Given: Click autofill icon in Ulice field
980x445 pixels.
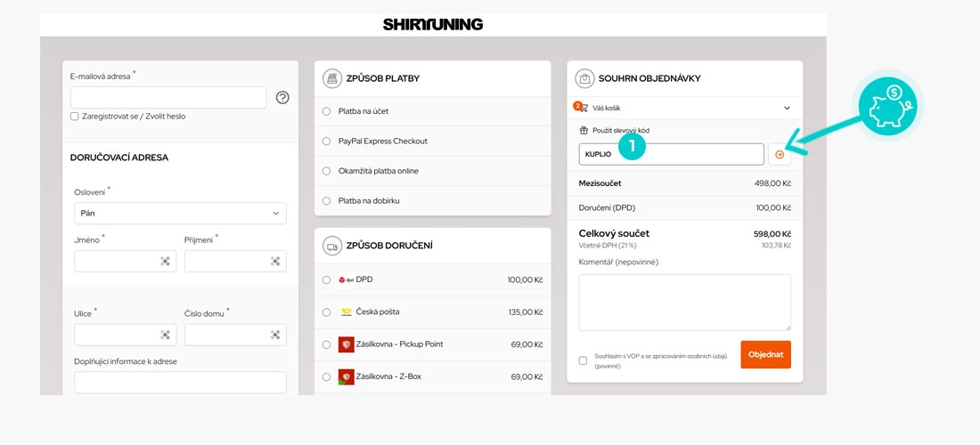Looking at the screenshot, I should [x=165, y=336].
